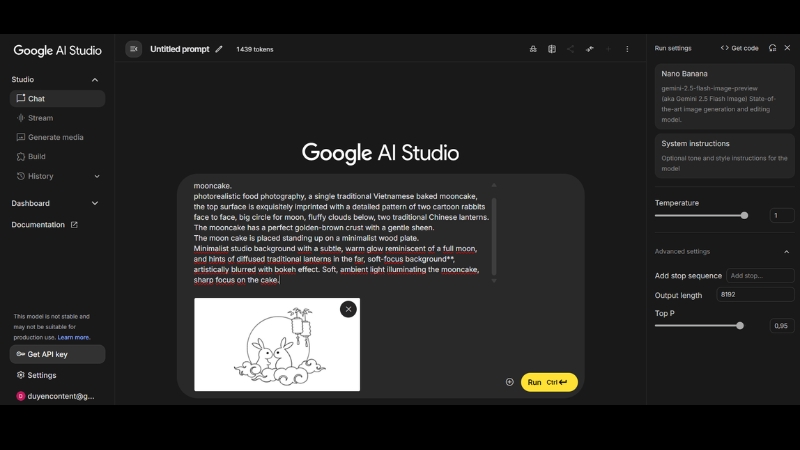Click the reset settings icon in Run settings
800x450 pixels.
click(x=772, y=48)
